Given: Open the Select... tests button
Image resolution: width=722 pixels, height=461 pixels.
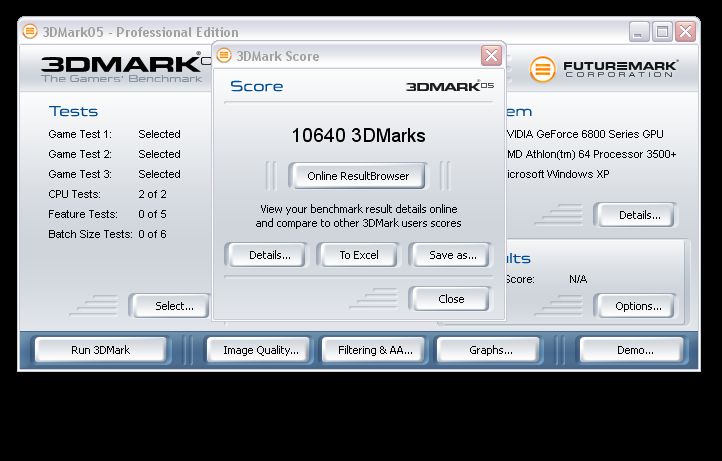Looking at the screenshot, I should [x=171, y=306].
